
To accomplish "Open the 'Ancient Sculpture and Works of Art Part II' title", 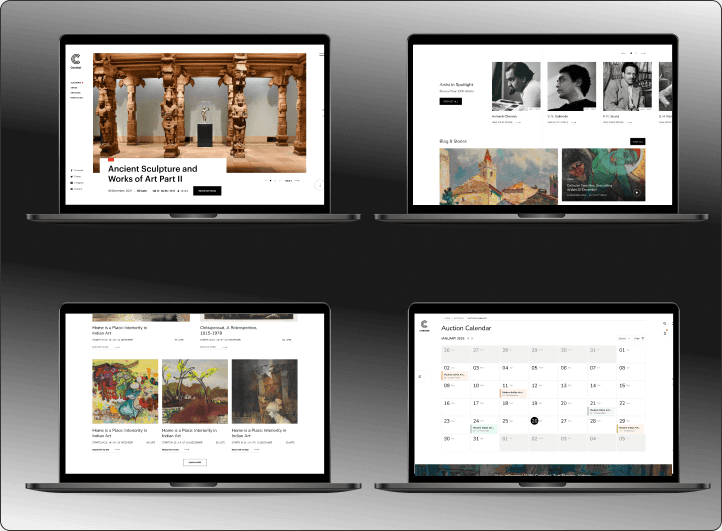I will [x=153, y=174].
